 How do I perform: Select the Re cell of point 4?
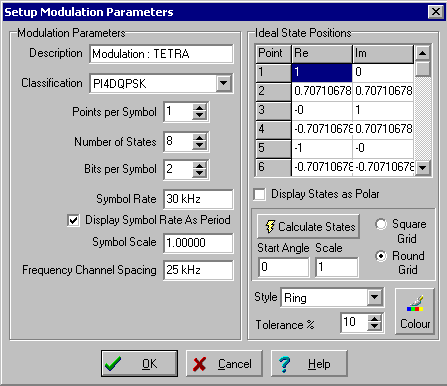(x=322, y=129)
